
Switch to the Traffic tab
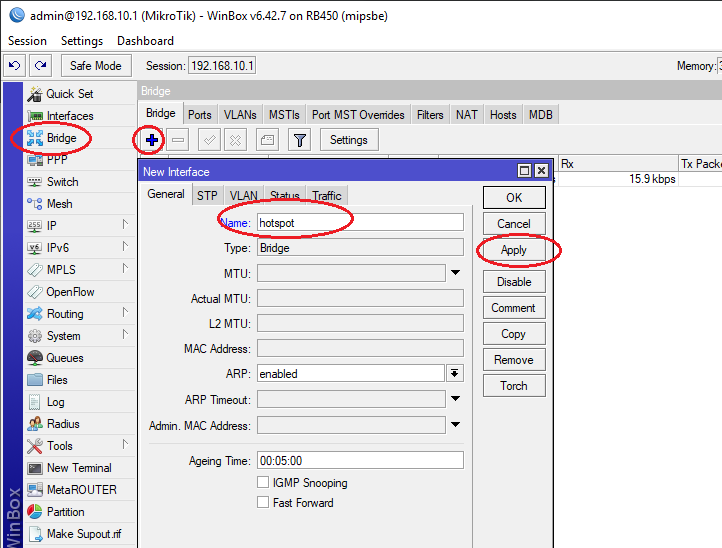pos(327,196)
